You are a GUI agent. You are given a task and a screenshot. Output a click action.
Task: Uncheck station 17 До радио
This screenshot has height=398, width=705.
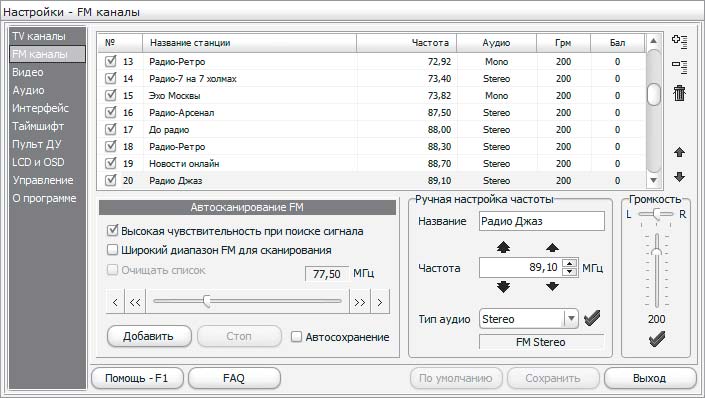click(x=111, y=130)
